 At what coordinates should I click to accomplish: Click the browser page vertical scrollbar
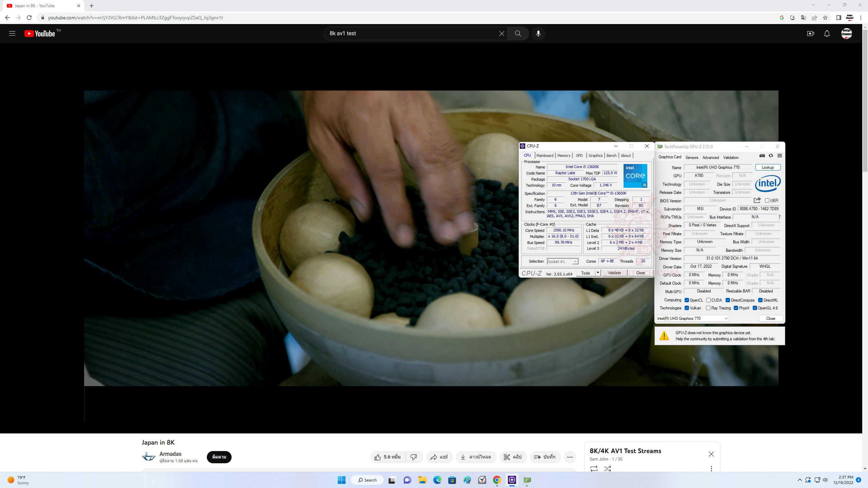point(865,102)
